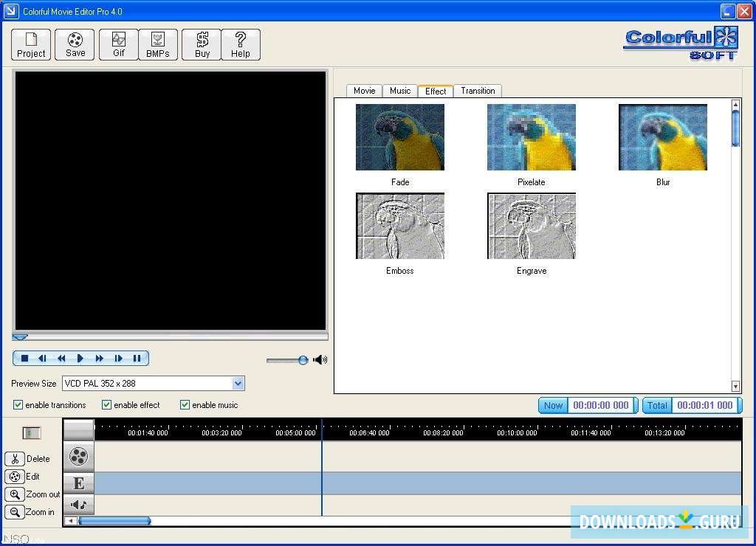
Task: Click the Buy button
Action: (202, 44)
